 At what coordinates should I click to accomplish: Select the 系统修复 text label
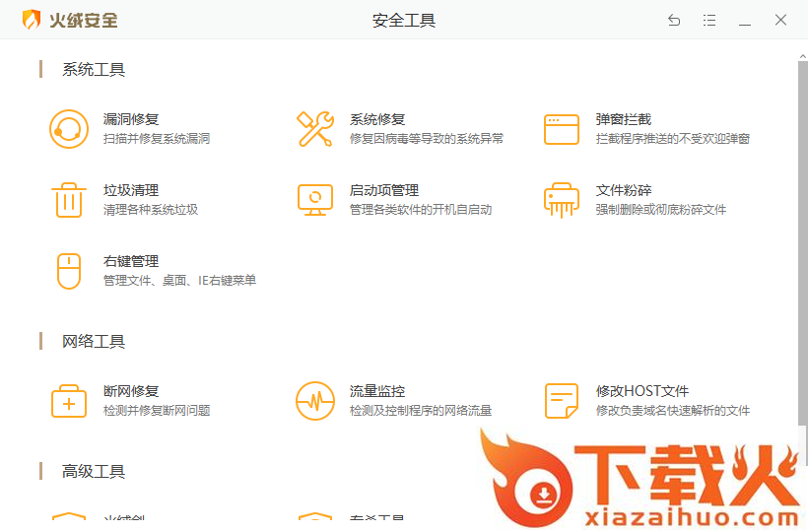(x=377, y=119)
